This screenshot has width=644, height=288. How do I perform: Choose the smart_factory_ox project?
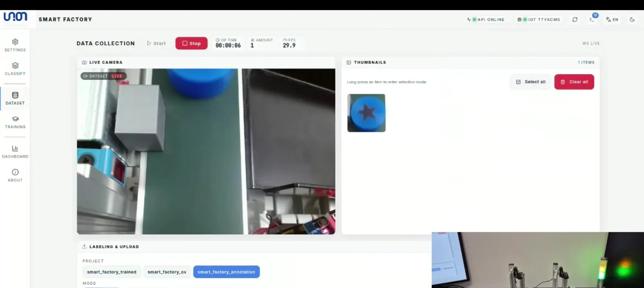pyautogui.click(x=167, y=272)
